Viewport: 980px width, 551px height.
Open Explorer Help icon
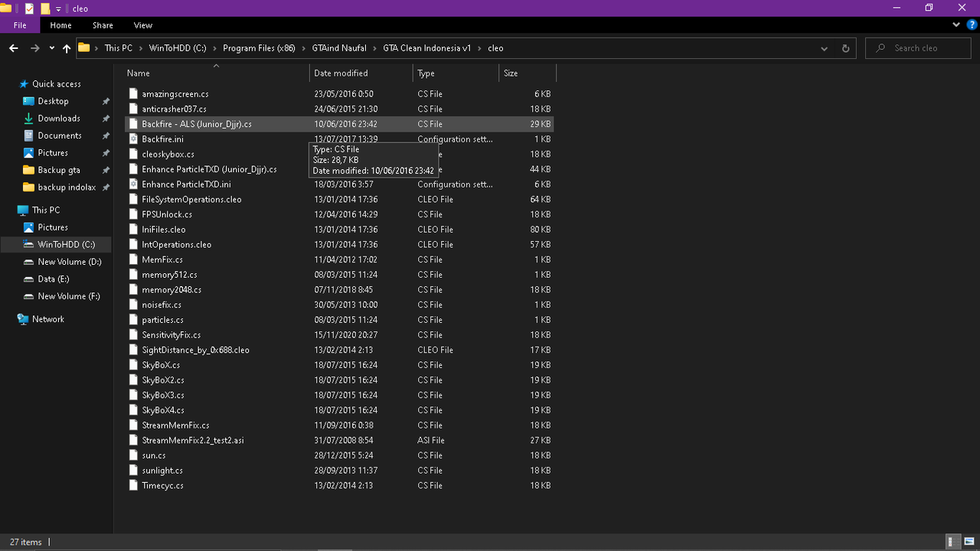point(972,25)
